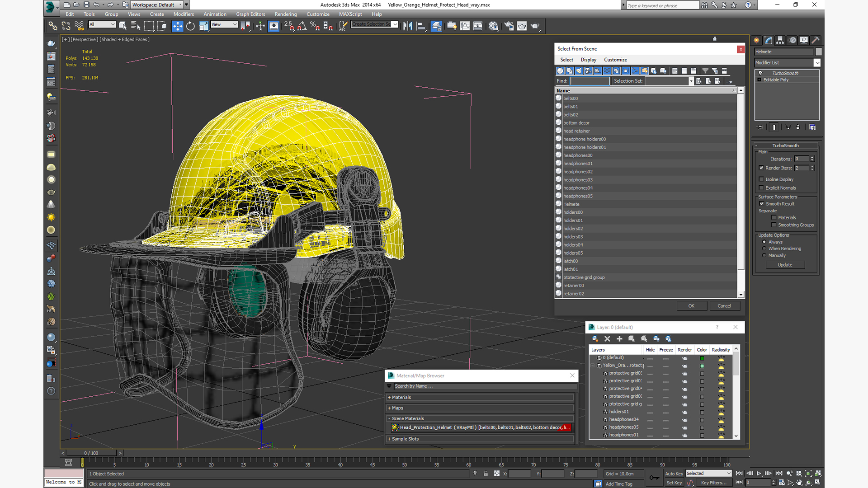Toggle Display Geometry filter in Select From Scene

(x=560, y=71)
